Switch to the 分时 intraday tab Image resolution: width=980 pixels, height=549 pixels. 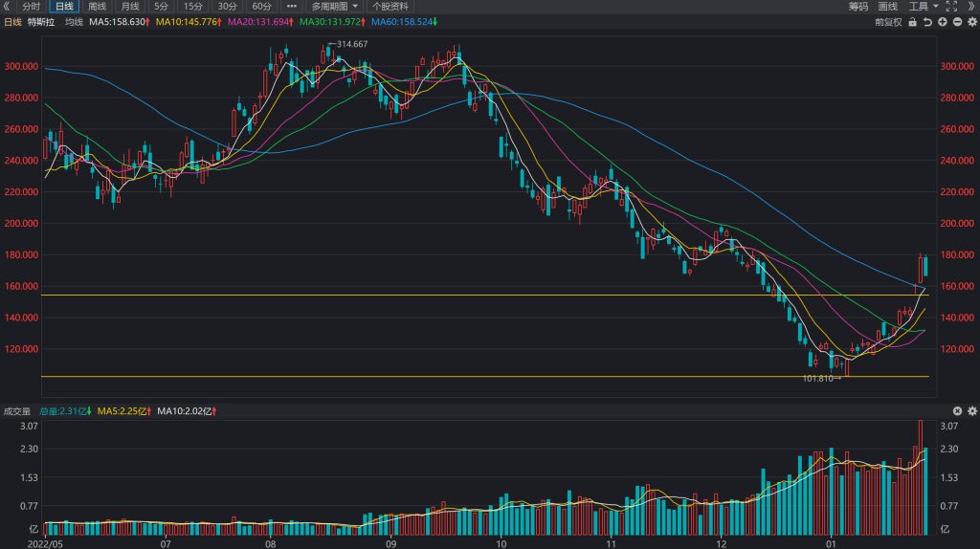pyautogui.click(x=32, y=7)
